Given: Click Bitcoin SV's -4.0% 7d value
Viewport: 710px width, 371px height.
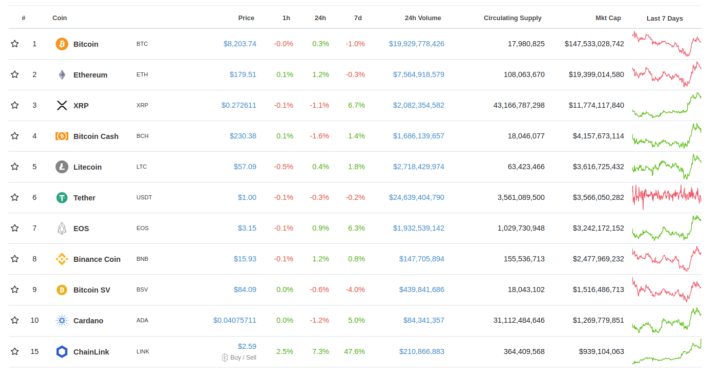Looking at the screenshot, I should (x=355, y=289).
